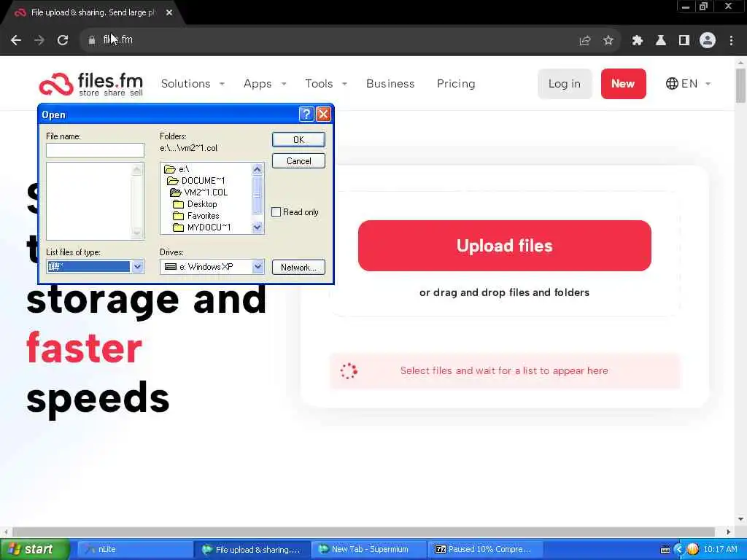The image size is (747, 560).
Task: Click the loading spinner in file list area
Action: (349, 371)
